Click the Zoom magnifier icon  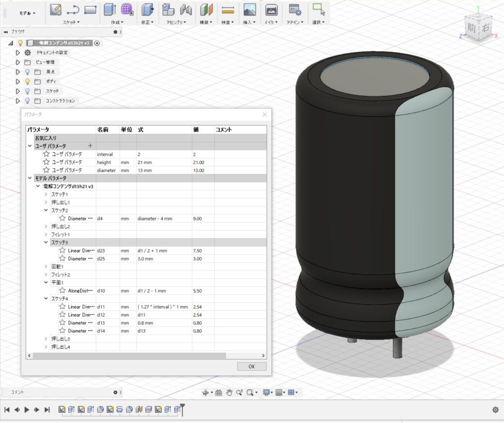coord(239,392)
